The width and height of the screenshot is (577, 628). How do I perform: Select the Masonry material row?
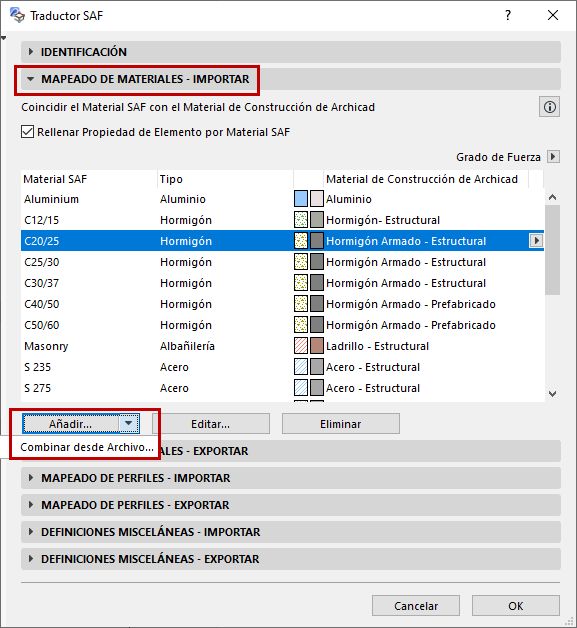click(x=282, y=346)
